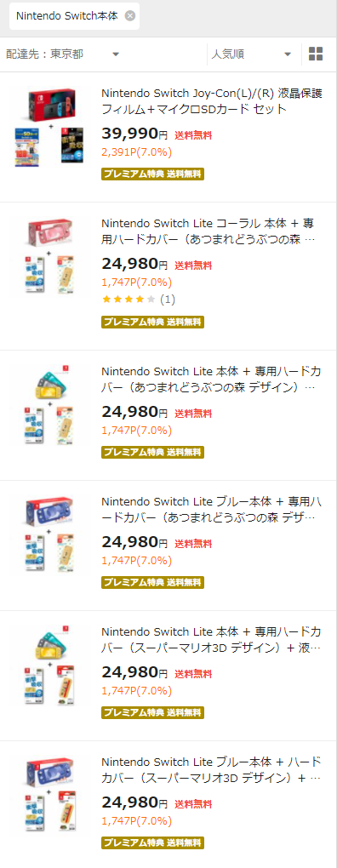Screen dimensions: 337x868
Task: Open Nintendo Switch Joy-Con(L)/(R) set thumbnail
Action: 50,126
